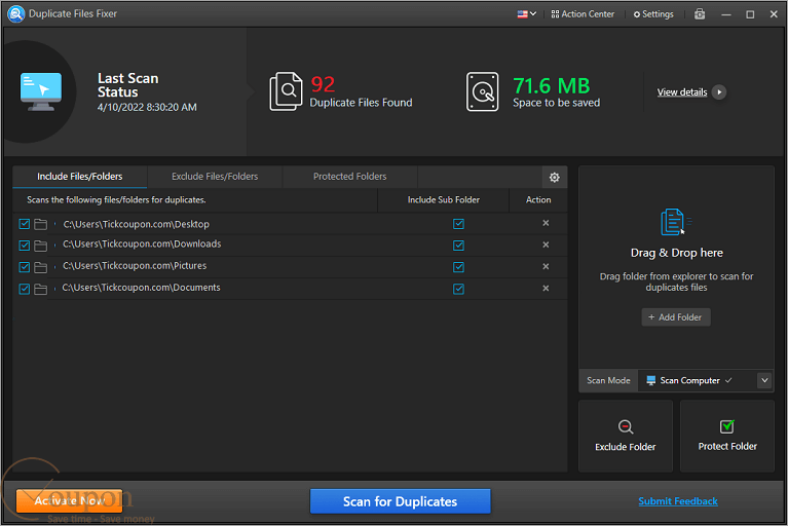Click the Add Folder button
This screenshot has width=788, height=526.
[676, 318]
